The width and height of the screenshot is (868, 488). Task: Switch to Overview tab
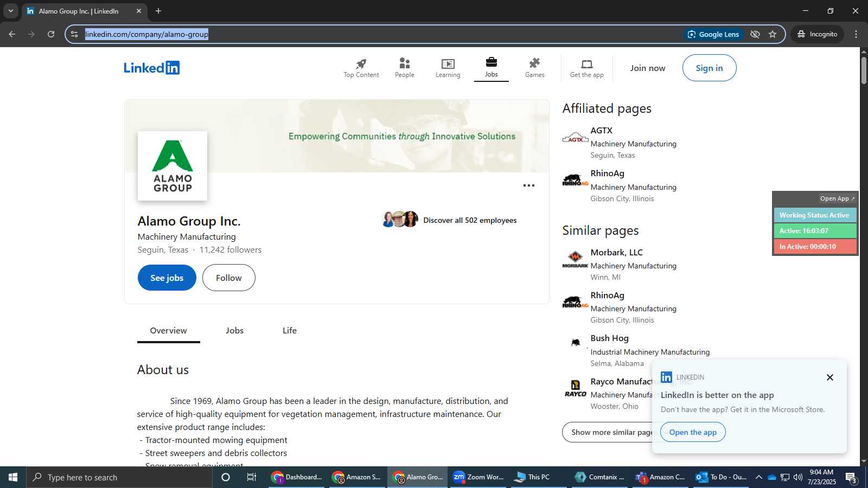click(168, 331)
